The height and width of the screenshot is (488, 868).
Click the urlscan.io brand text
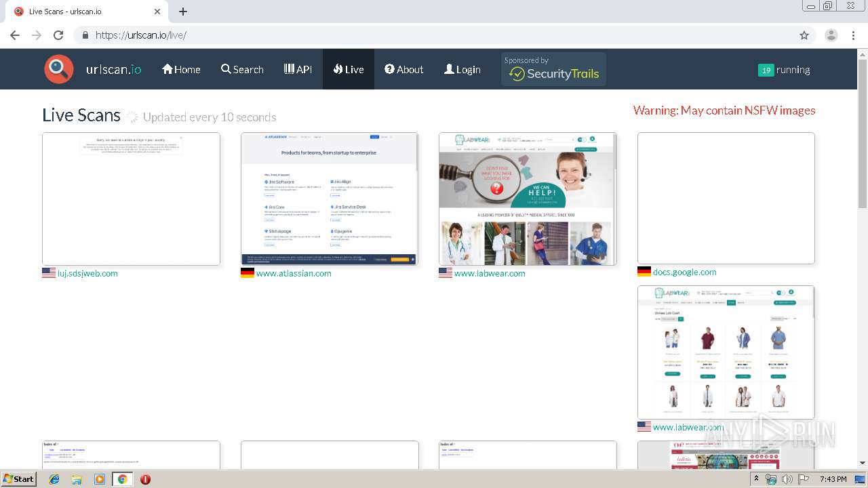click(x=114, y=69)
